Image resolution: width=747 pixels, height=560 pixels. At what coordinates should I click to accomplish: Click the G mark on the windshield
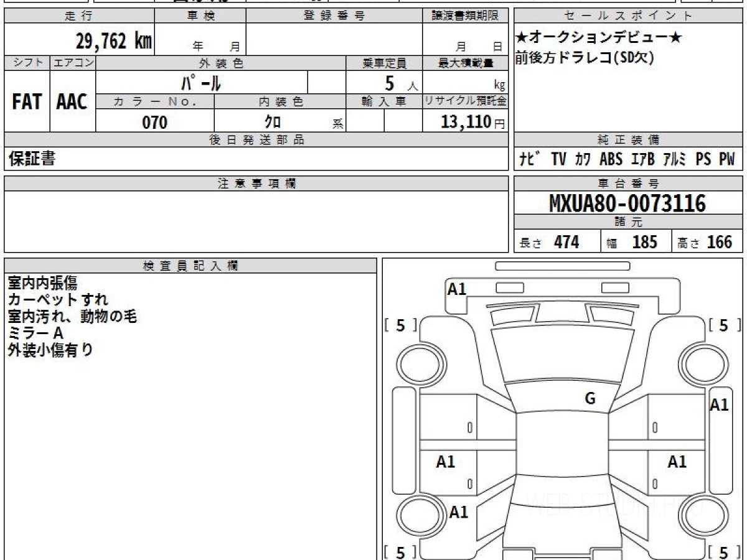coord(590,399)
